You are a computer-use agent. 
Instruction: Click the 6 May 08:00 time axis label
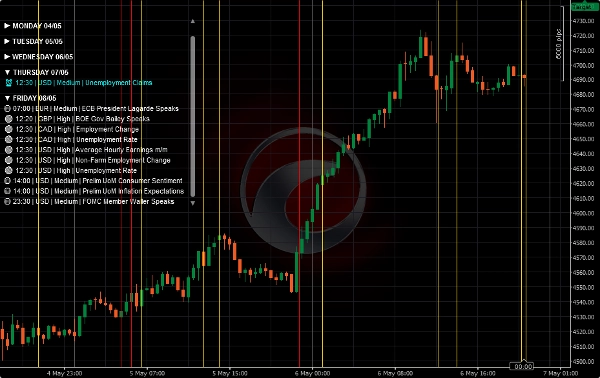395,373
